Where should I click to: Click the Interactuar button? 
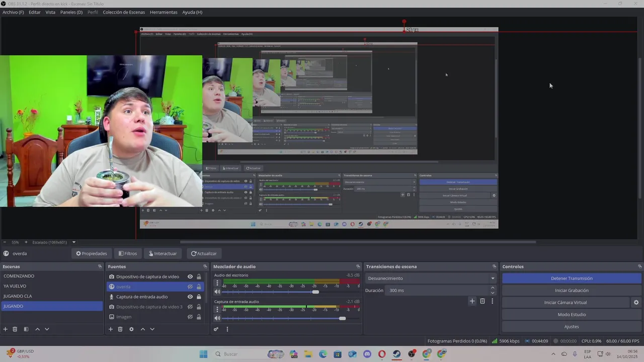pyautogui.click(x=162, y=253)
